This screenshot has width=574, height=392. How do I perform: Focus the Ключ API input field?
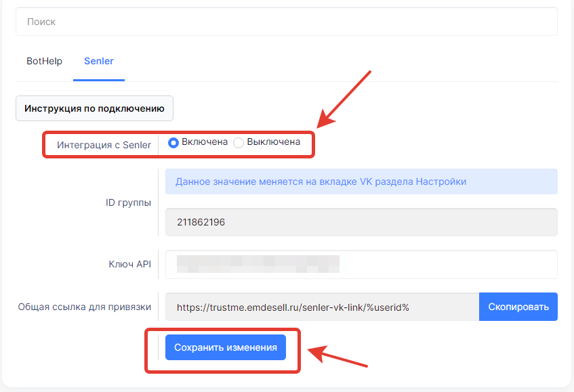click(x=447, y=264)
